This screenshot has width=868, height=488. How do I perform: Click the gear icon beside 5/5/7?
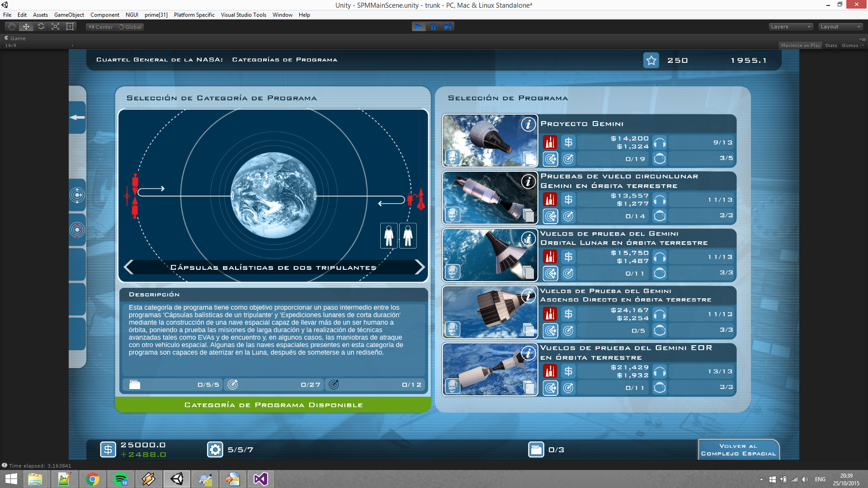215,450
